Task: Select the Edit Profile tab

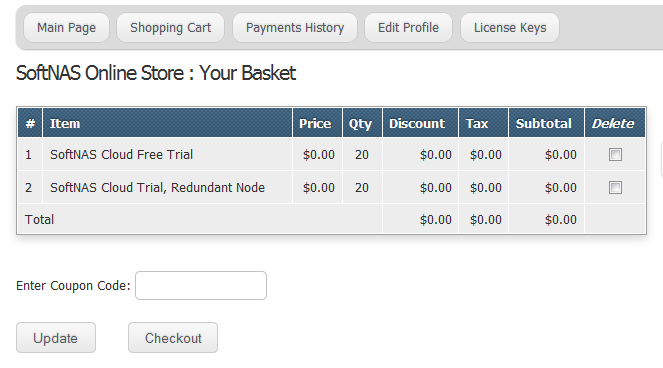Action: click(408, 28)
